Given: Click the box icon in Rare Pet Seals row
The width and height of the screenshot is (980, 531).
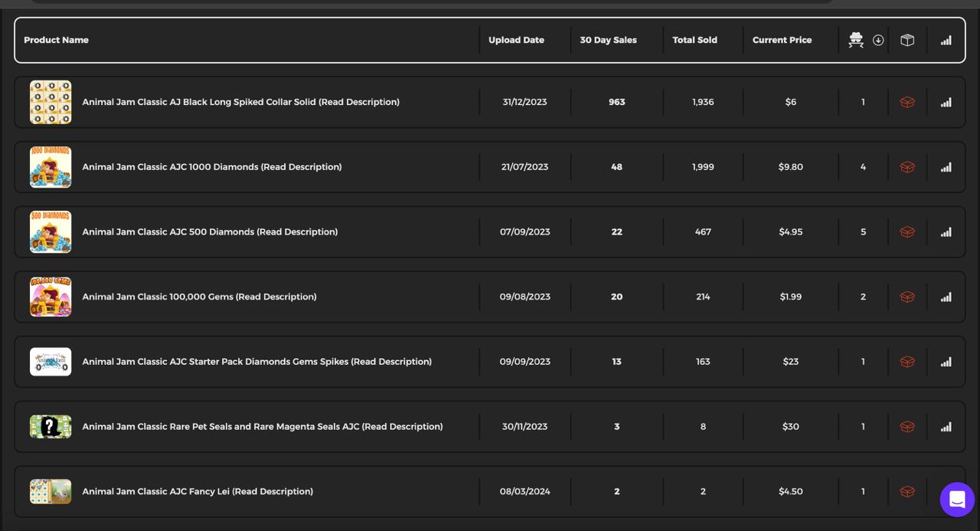Looking at the screenshot, I should point(907,427).
